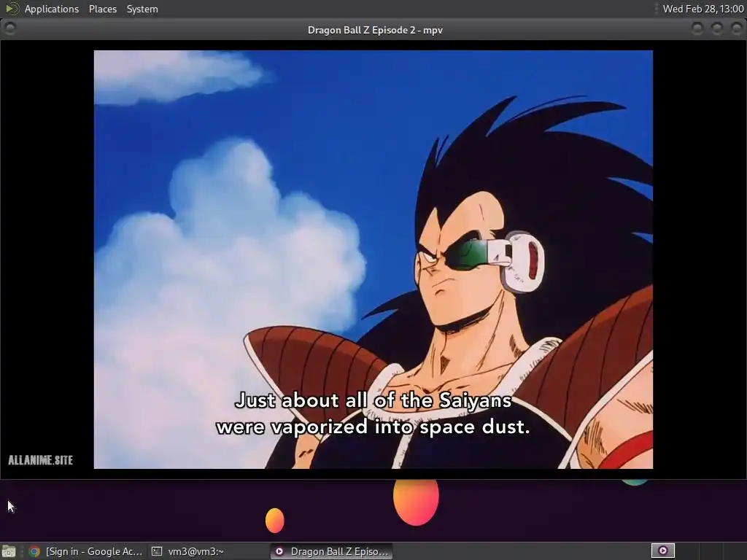Open the clock showing Wed Feb 28, 13:00

click(703, 9)
